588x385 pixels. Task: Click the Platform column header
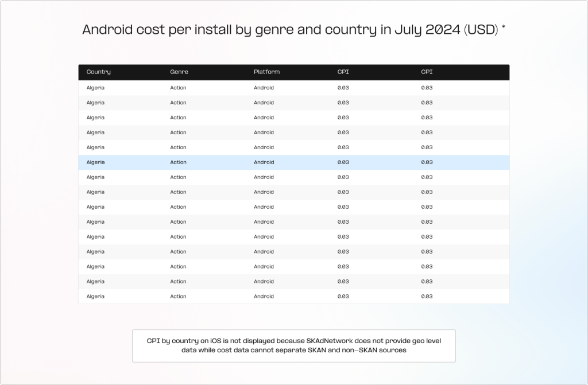[266, 72]
